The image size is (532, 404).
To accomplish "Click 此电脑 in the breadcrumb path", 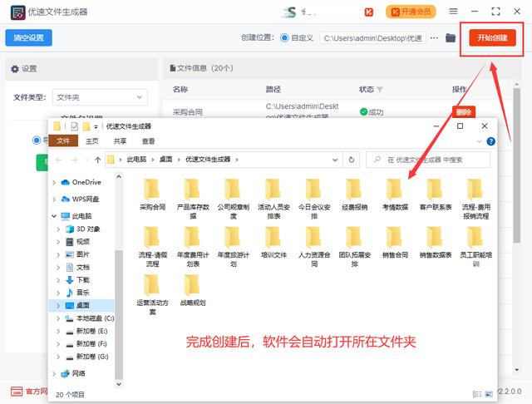I will coord(136,160).
